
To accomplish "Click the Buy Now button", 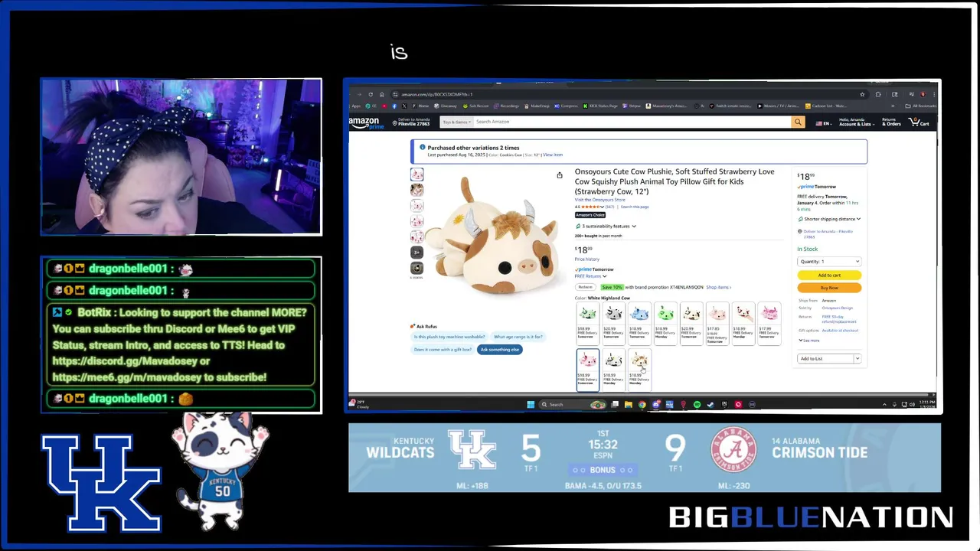I will coord(829,288).
